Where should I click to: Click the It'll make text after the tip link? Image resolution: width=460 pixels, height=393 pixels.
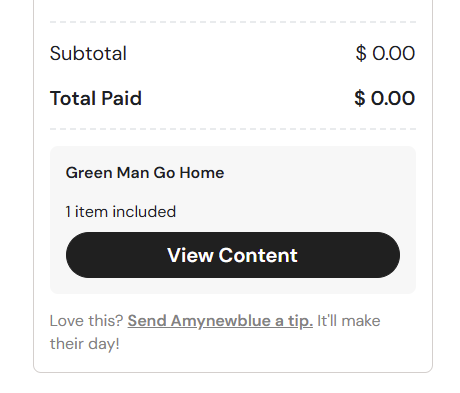pos(349,321)
